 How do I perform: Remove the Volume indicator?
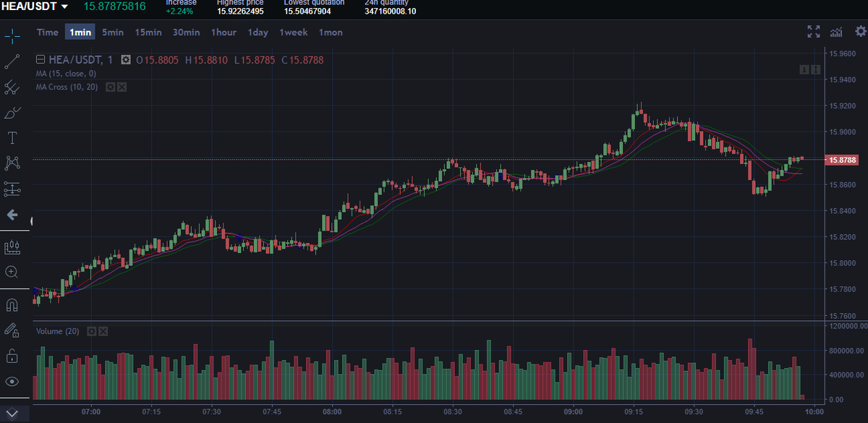[103, 331]
